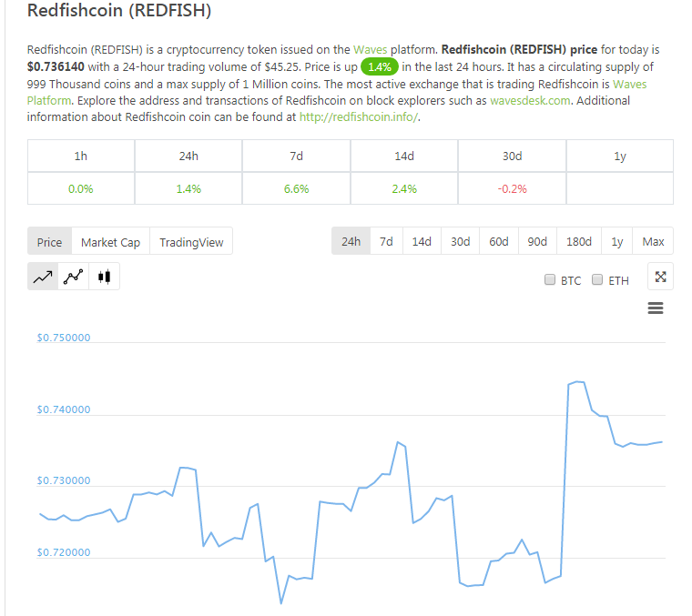The image size is (692, 616).
Task: Switch to the Price tab
Action: [x=49, y=242]
